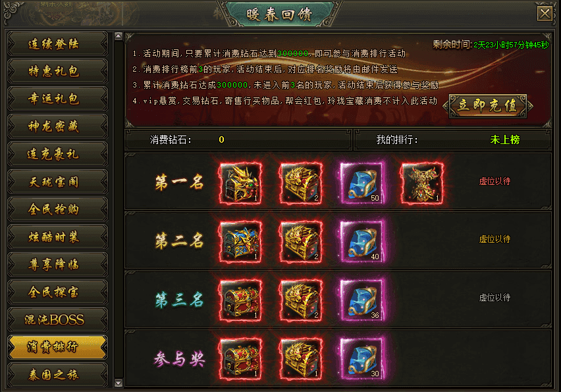Click the sidebar scroll up arrow
The height and width of the screenshot is (392, 561).
pyautogui.click(x=119, y=36)
